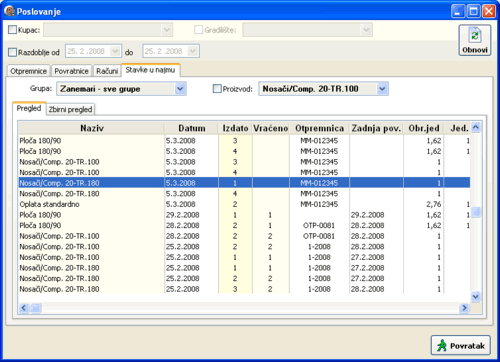Click the Povratak green figure icon
Viewport: 500px width, 362px height.
[442, 345]
